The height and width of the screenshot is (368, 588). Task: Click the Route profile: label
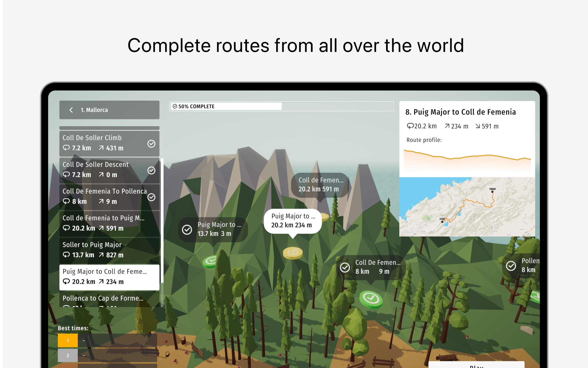[424, 140]
